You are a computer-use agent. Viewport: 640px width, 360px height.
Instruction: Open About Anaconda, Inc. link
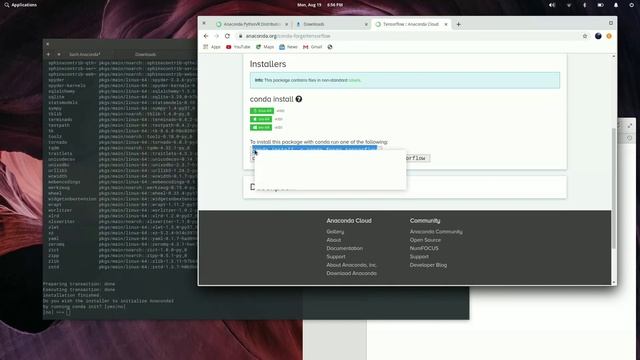pyautogui.click(x=351, y=265)
